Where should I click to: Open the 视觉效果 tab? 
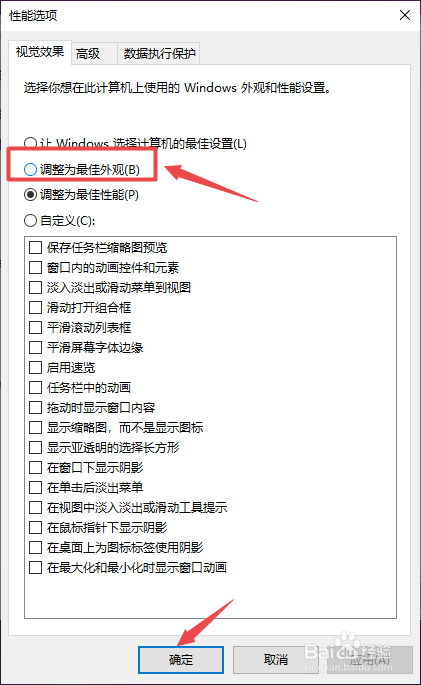pos(40,52)
